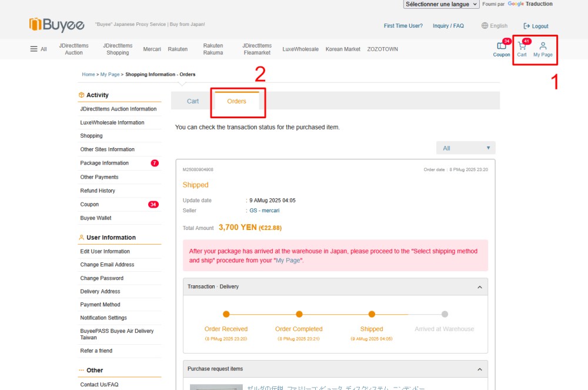Screen dimensions: 588x390
Task: Go to My Page profile icon
Action: tap(543, 49)
